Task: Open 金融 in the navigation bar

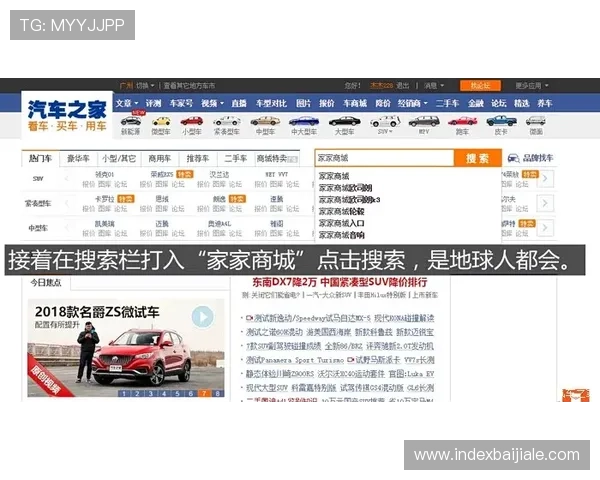Action: [x=476, y=103]
